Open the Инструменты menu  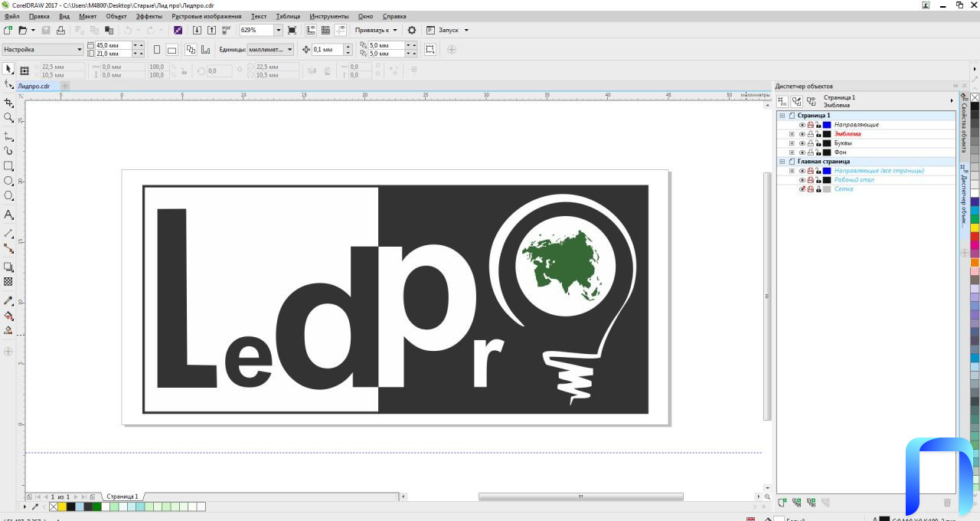[x=329, y=16]
